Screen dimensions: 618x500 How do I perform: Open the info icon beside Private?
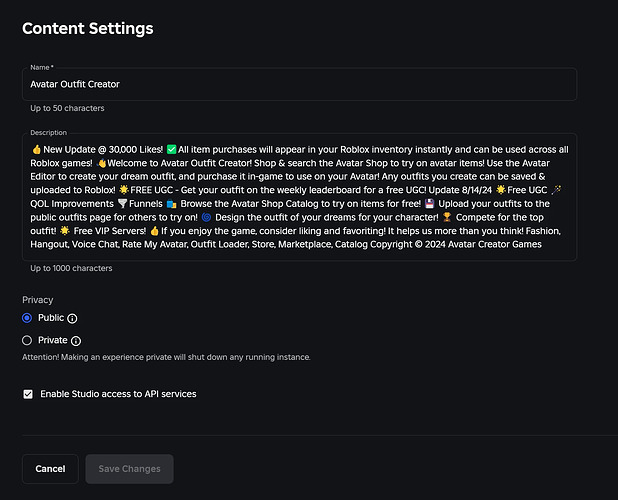coord(76,341)
